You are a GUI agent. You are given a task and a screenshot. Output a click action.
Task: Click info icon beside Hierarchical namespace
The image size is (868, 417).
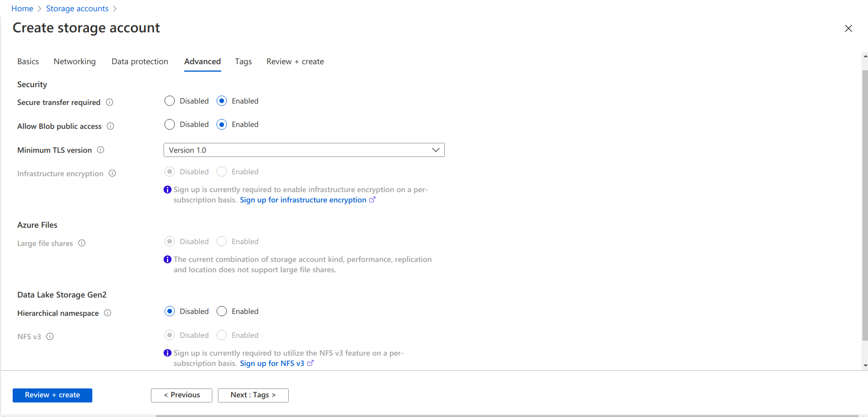108,313
